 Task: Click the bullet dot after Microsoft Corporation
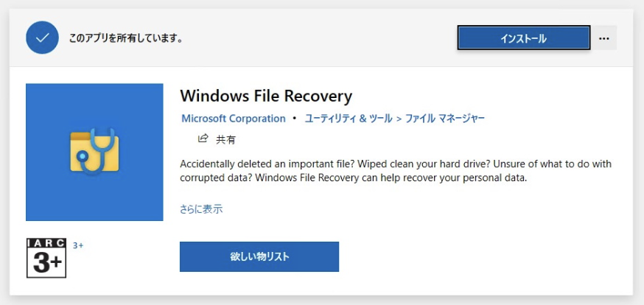(x=295, y=118)
